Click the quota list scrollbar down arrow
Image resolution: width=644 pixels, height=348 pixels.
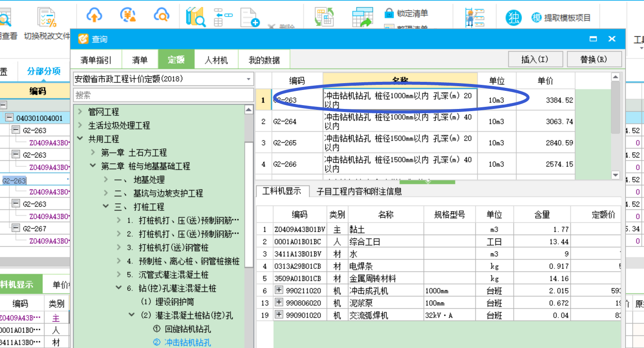tap(616, 175)
